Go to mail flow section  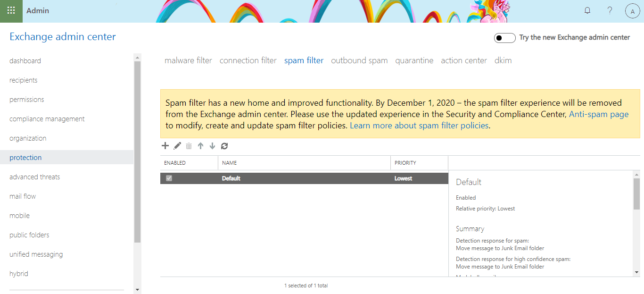point(23,196)
